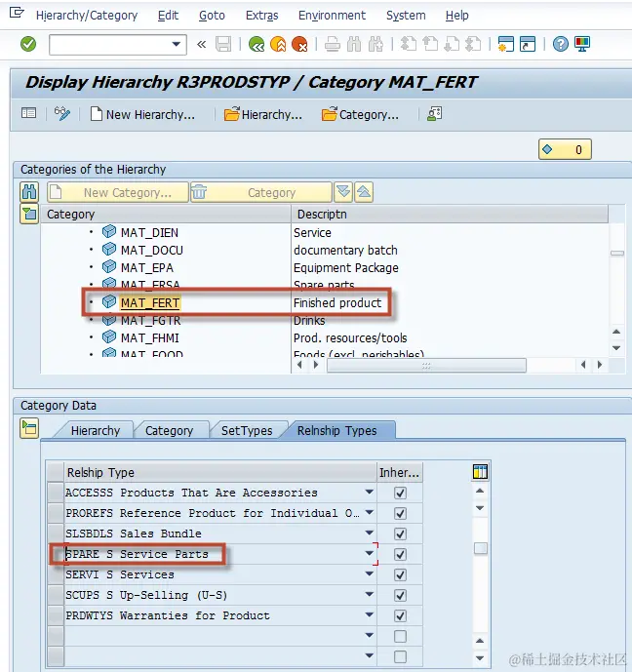632x672 pixels.
Task: Toggle Inherit checkbox for ACCESSS row
Action: (x=400, y=493)
